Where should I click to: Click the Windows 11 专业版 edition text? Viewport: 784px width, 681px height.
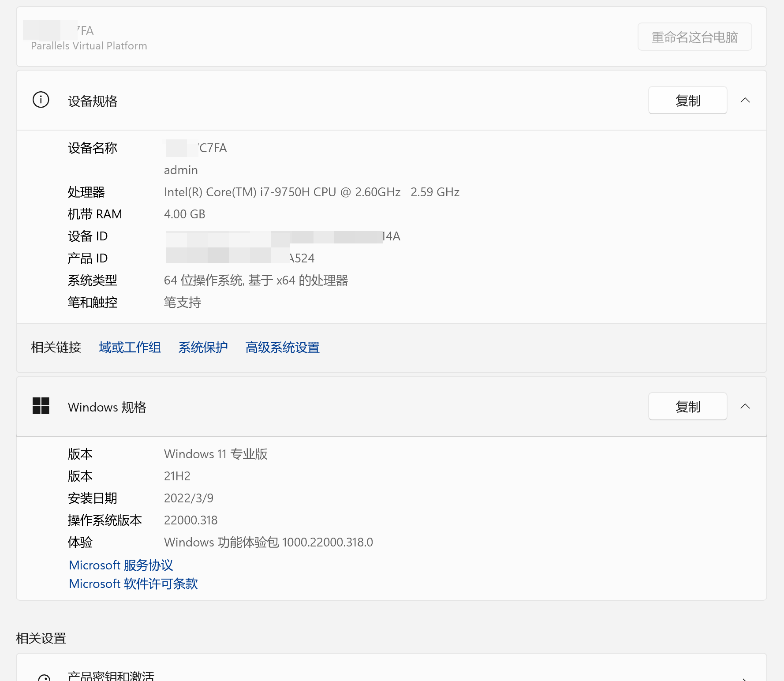[x=216, y=454]
